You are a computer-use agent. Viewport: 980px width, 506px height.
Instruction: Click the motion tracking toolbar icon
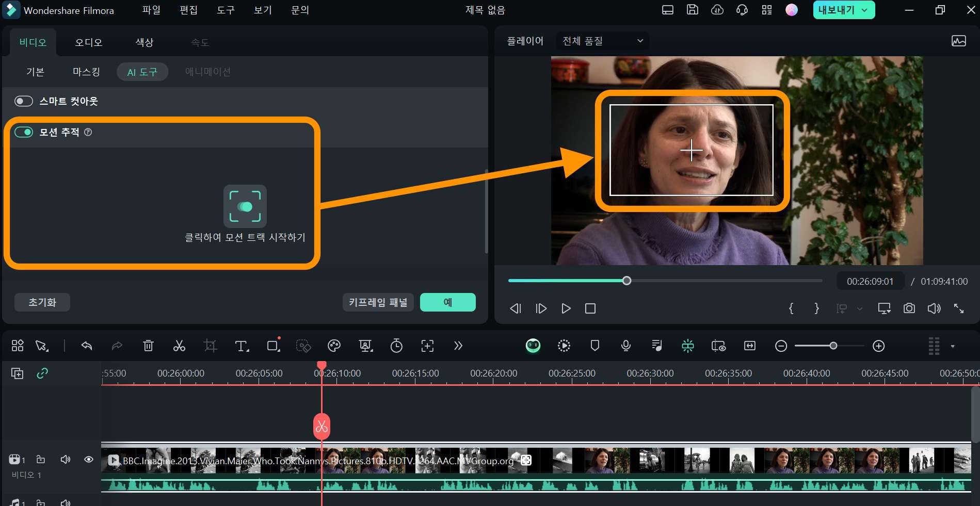[427, 346]
